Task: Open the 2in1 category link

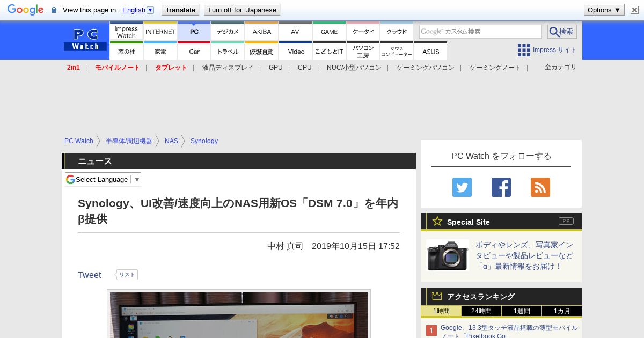Action: click(x=74, y=68)
